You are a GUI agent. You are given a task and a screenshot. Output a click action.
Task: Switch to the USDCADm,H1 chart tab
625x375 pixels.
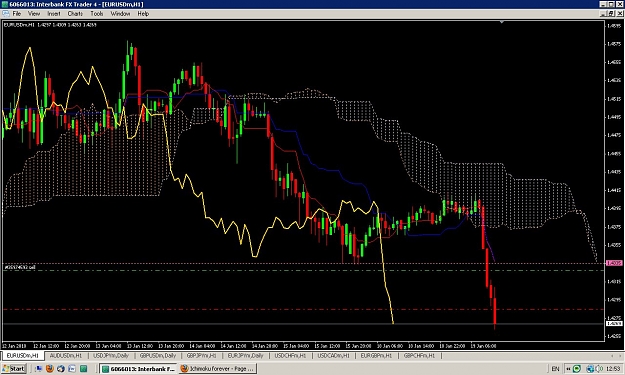[x=334, y=355]
